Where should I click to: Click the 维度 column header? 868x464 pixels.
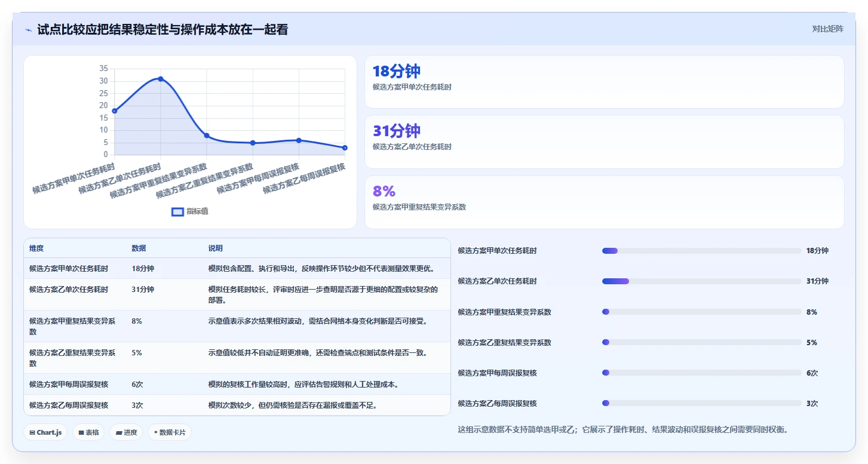[36, 248]
